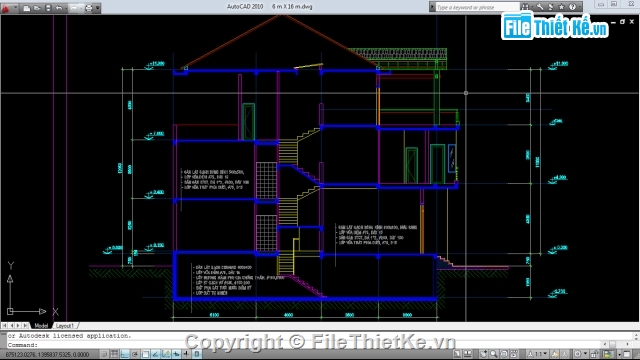Select the 4000 dimension text at bottom
Viewport: 640px width, 360px height.
[x=288, y=315]
